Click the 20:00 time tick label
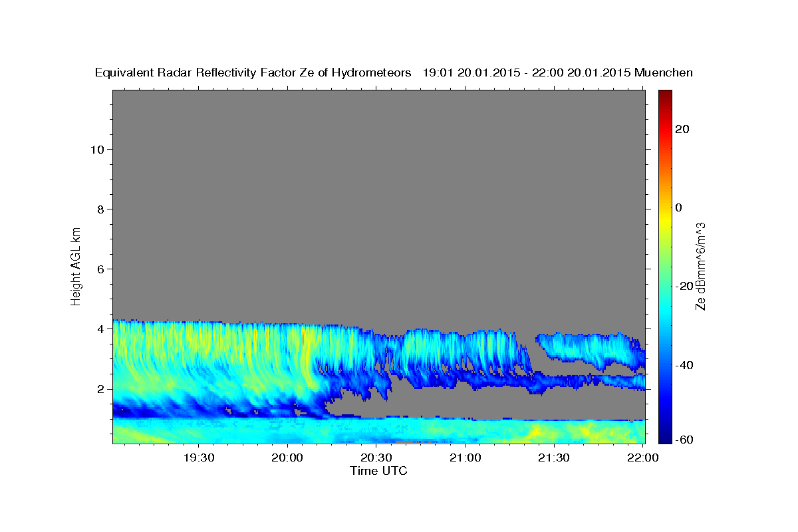 tap(288, 458)
